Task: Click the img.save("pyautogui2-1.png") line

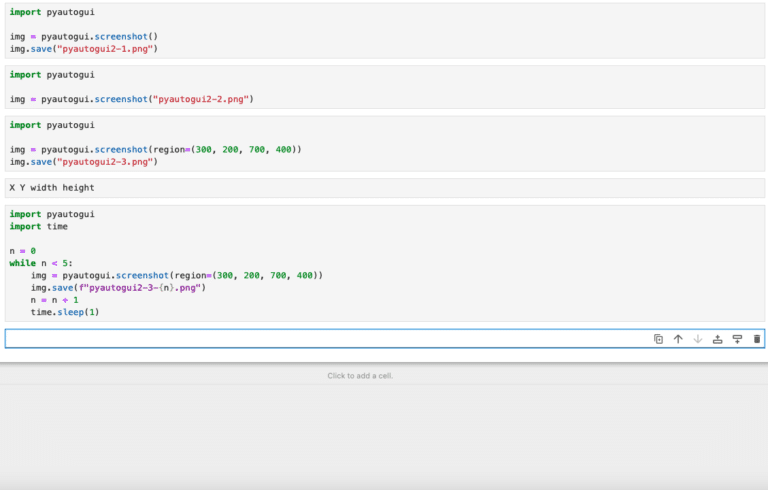Action: [x=84, y=48]
